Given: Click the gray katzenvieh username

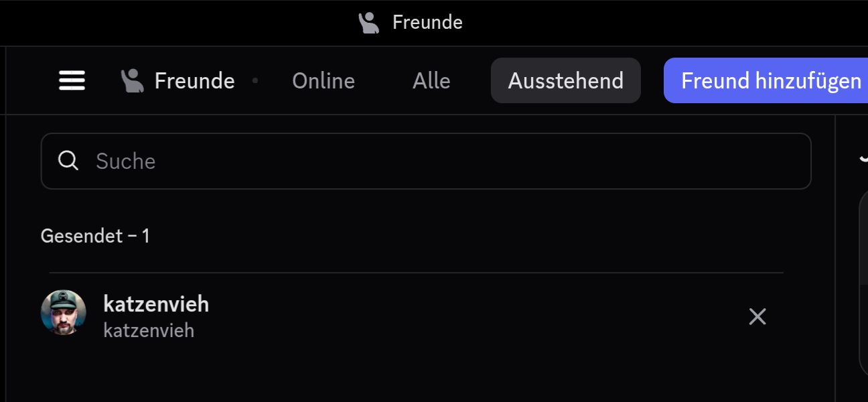Looking at the screenshot, I should [149, 330].
